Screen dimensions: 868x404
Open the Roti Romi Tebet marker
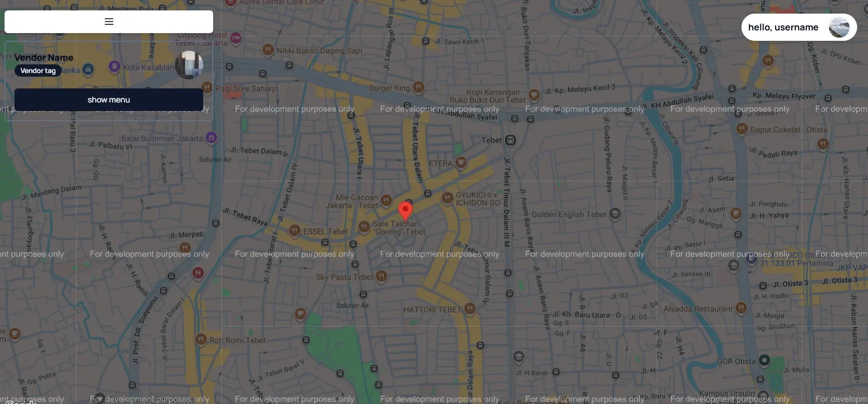(200, 339)
